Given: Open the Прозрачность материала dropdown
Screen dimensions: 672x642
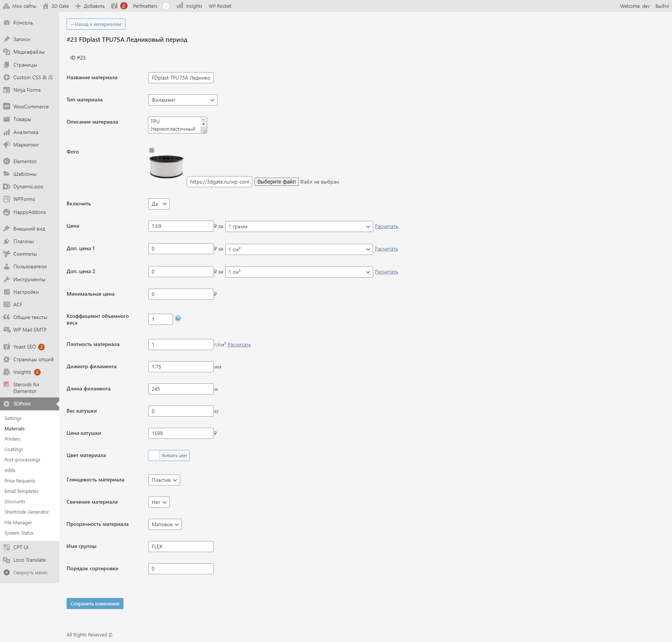Looking at the screenshot, I should tap(165, 524).
